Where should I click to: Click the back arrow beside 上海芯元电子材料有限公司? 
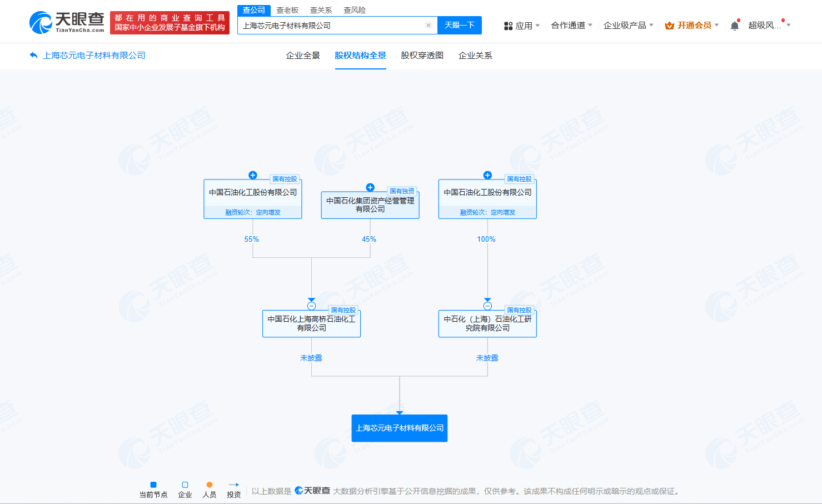[34, 56]
